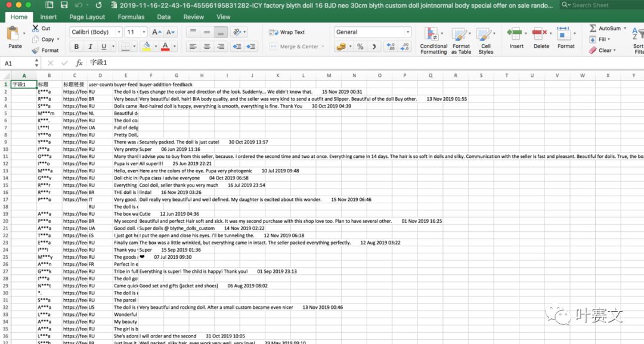Toggle bold formatting
The height and width of the screenshot is (344, 644).
[76, 47]
